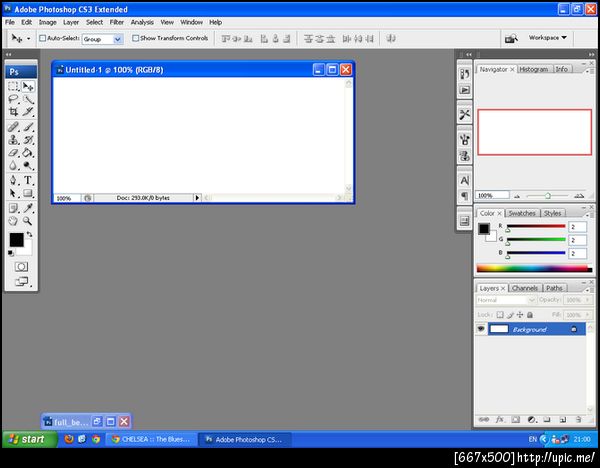Switch to the Swatches tab
Screen dimensions: 600x468
[x=522, y=213]
